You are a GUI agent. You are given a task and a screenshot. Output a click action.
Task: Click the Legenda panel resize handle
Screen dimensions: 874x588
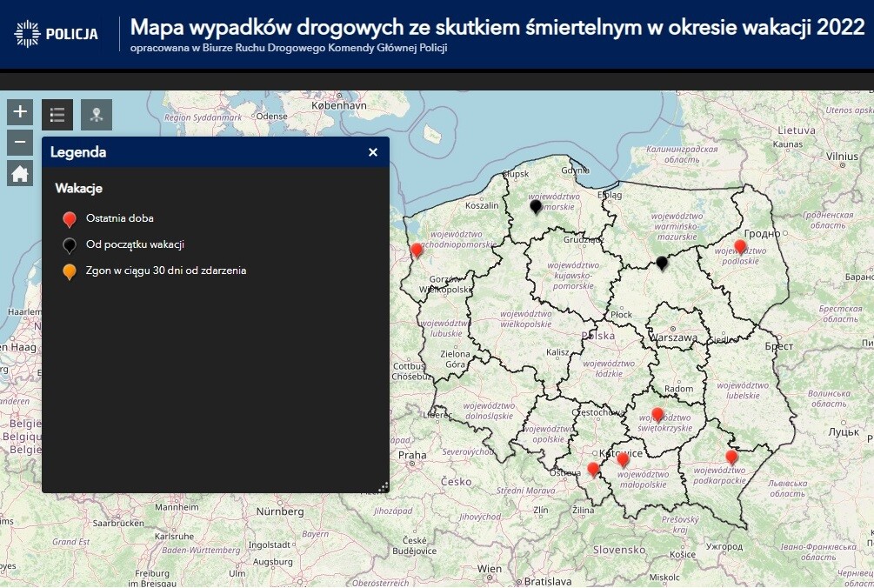384,487
